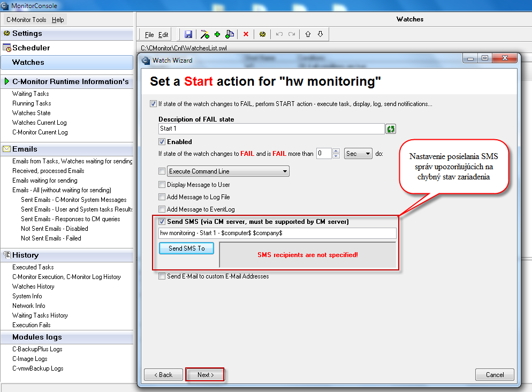This screenshot has height=392, width=532.
Task: Check Display Message to User
Action: [162, 185]
